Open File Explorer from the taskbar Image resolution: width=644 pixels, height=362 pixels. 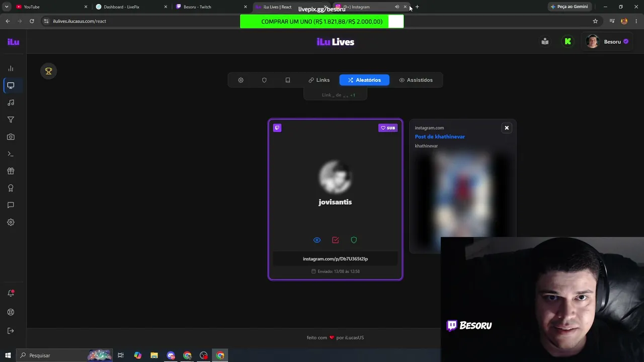point(154,355)
